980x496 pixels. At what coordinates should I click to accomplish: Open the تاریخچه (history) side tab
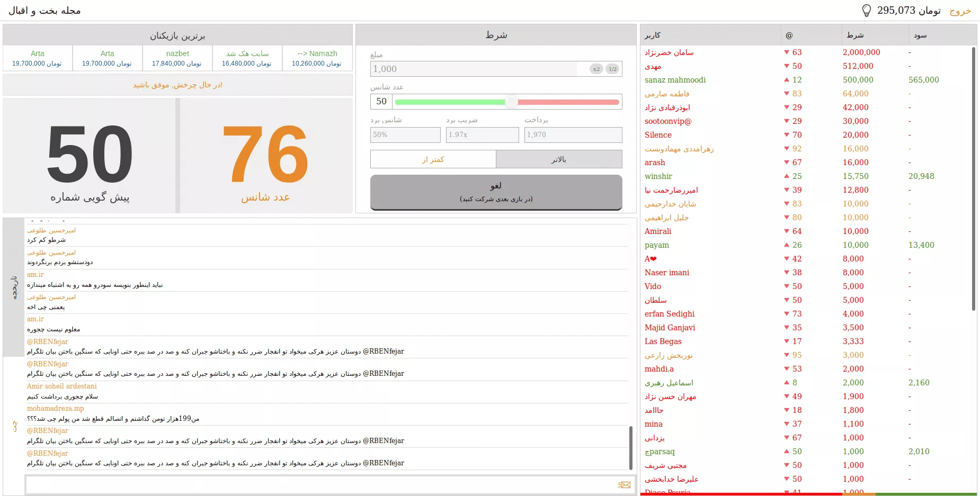click(x=14, y=287)
